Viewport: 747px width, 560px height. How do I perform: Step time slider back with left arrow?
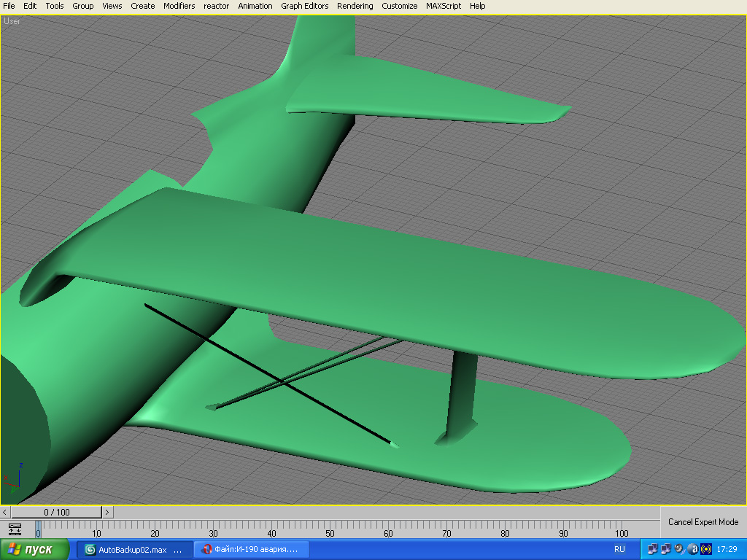click(4, 513)
